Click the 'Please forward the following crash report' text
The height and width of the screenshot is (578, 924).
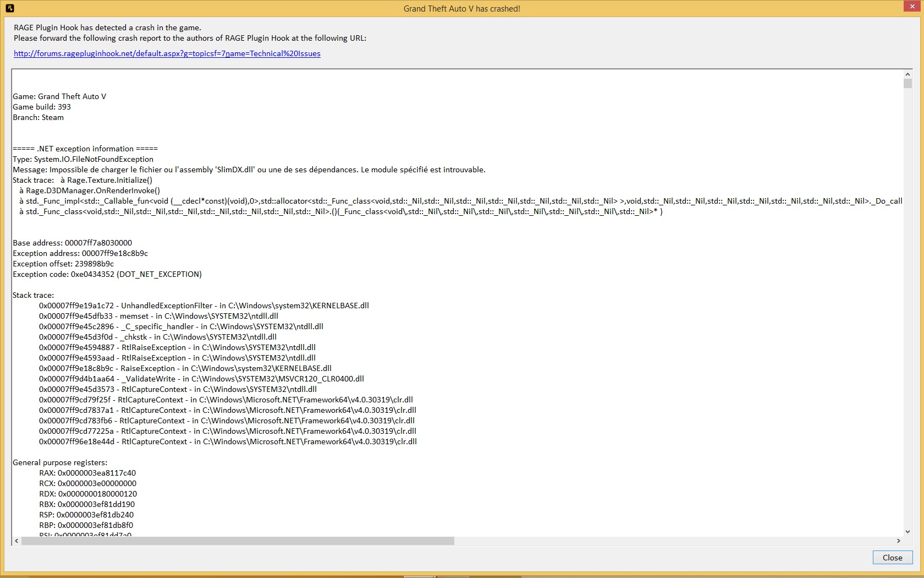[x=190, y=38]
